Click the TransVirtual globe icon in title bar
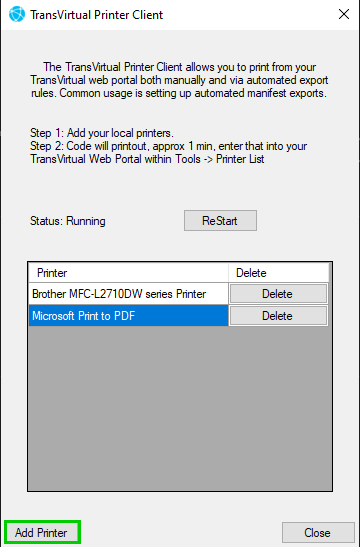Image resolution: width=360 pixels, height=547 pixels. tap(17, 15)
